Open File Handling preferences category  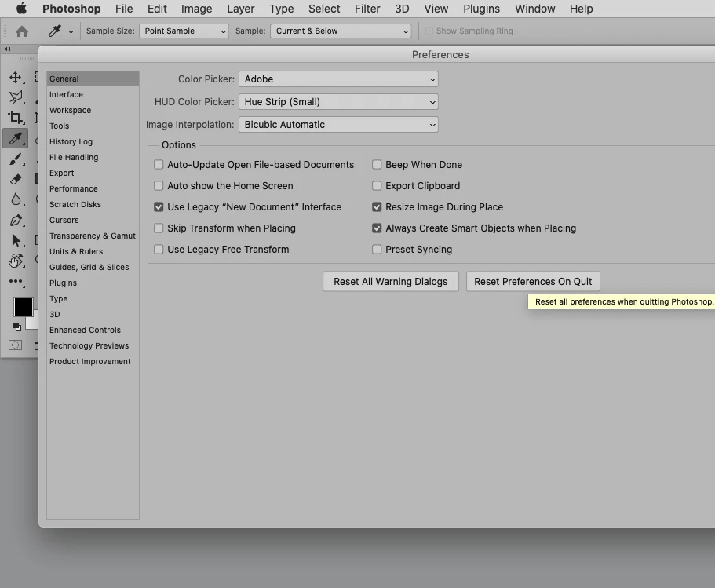pyautogui.click(x=93, y=157)
